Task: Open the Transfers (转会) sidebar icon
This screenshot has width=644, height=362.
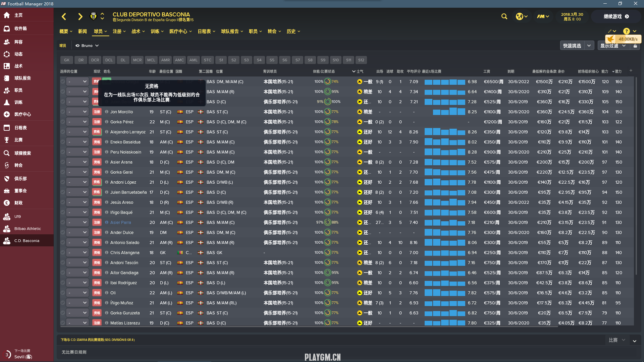Action: pos(7,165)
